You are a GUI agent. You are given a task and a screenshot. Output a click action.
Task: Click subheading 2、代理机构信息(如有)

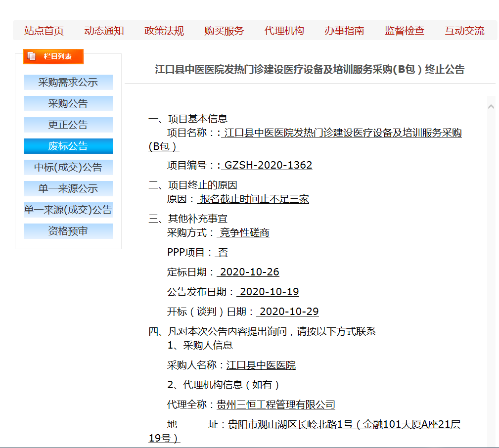tap(224, 385)
